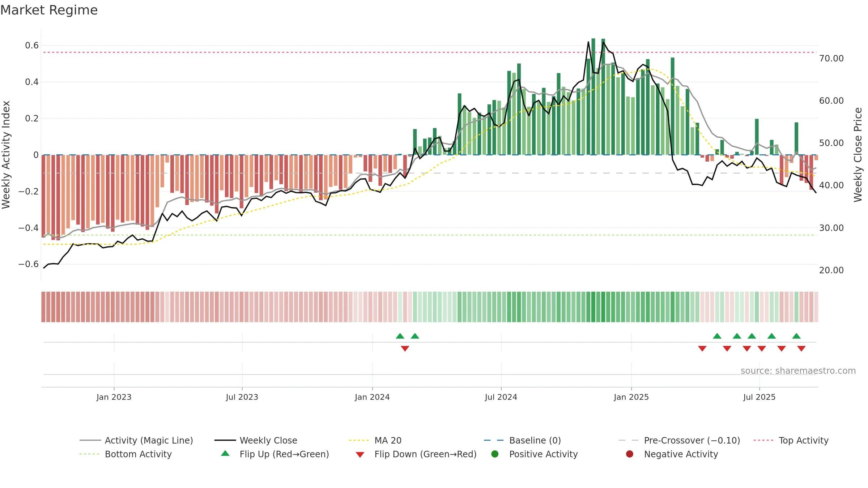Click the Jan 2023 x-axis label
This screenshot has width=868, height=488.
point(114,397)
